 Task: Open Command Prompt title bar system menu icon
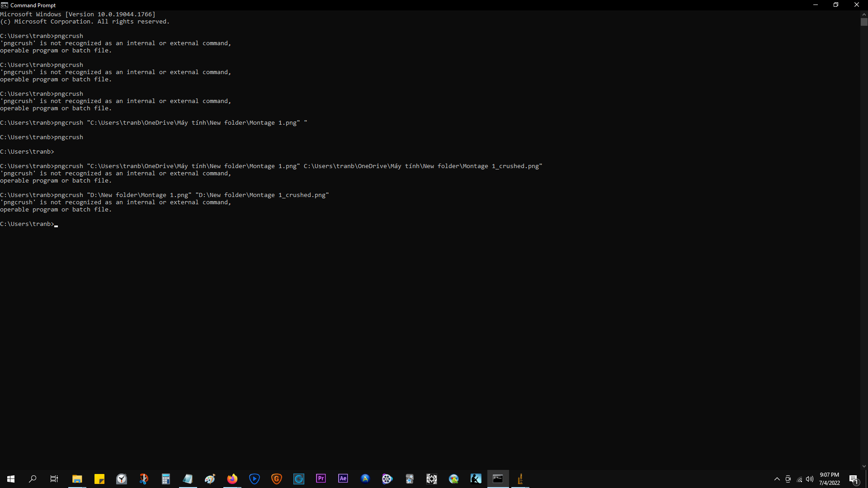click(x=5, y=5)
